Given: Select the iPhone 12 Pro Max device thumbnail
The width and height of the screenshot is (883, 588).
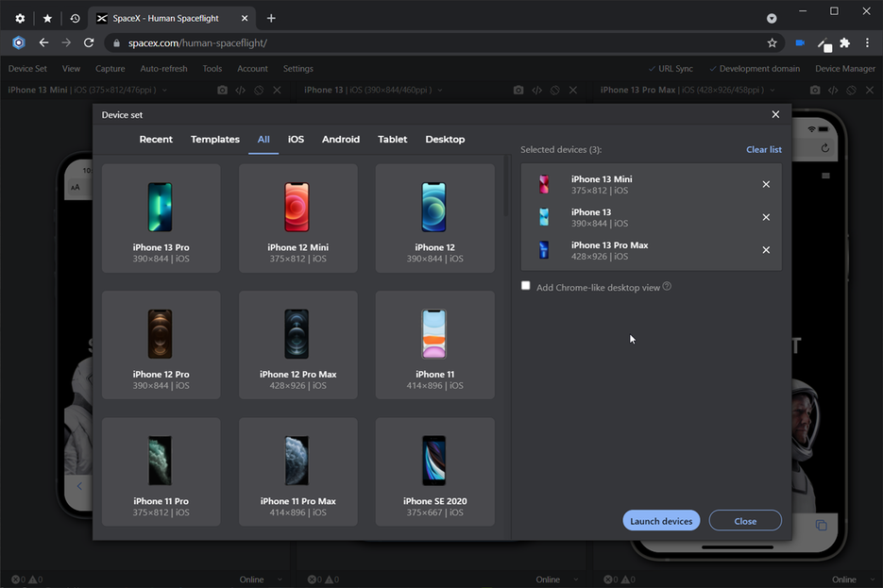Looking at the screenshot, I should pos(297,344).
